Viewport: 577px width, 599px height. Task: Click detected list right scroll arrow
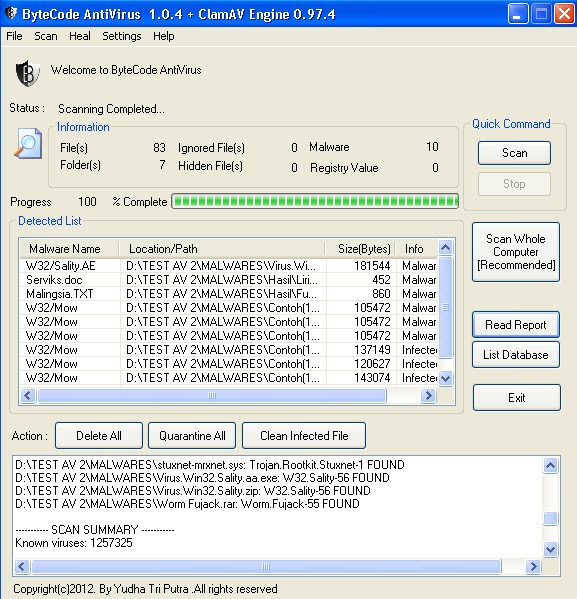click(x=428, y=395)
